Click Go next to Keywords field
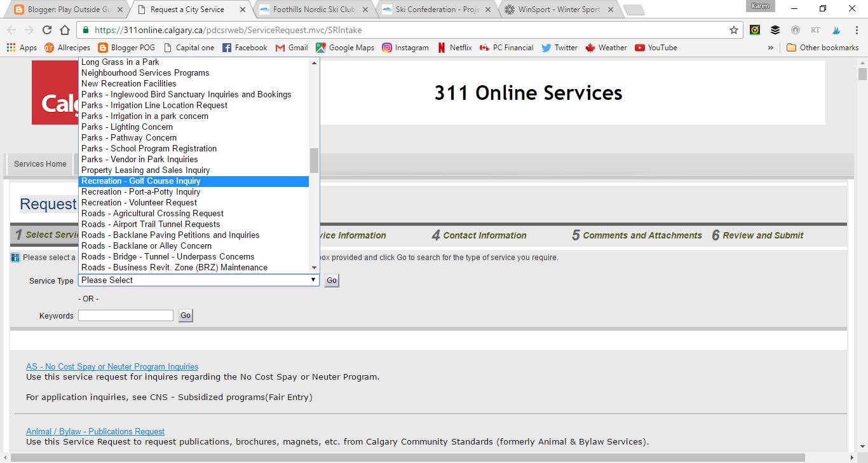The height and width of the screenshot is (463, 868). pyautogui.click(x=185, y=315)
